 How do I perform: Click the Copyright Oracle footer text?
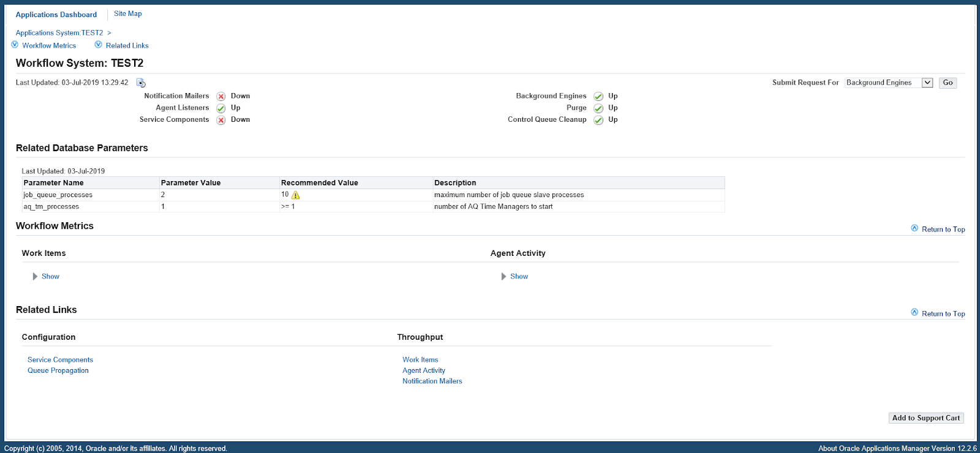[116, 449]
